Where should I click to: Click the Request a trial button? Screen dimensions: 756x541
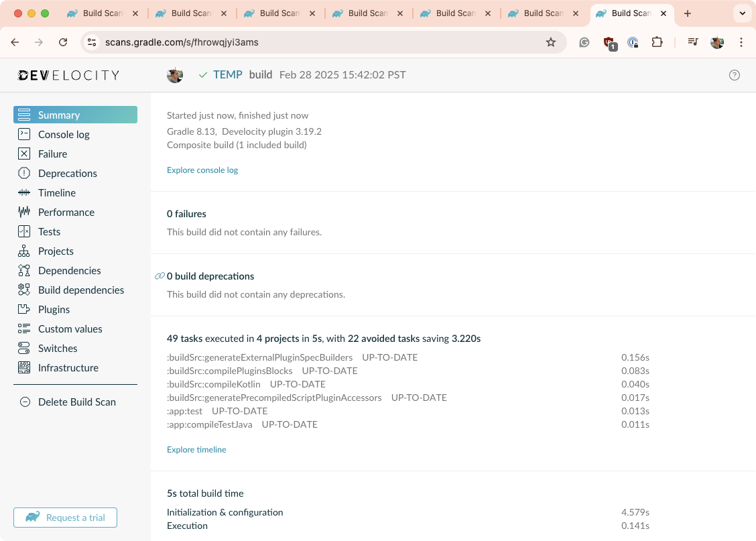(65, 518)
